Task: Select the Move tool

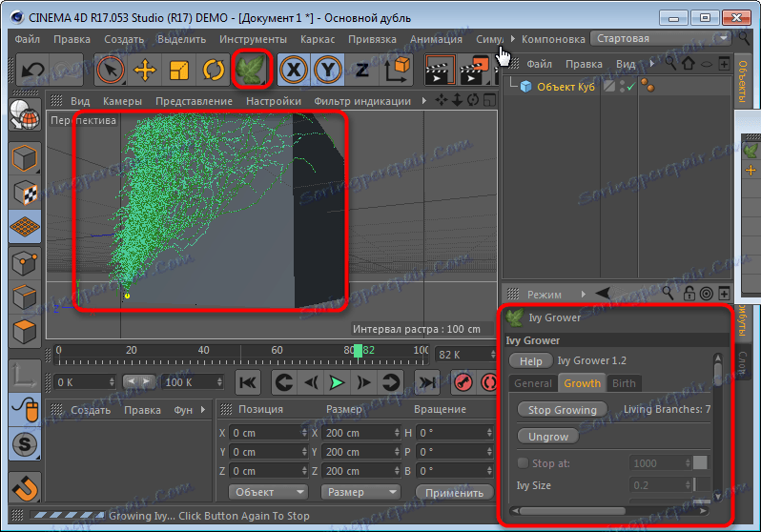Action: coord(144,70)
